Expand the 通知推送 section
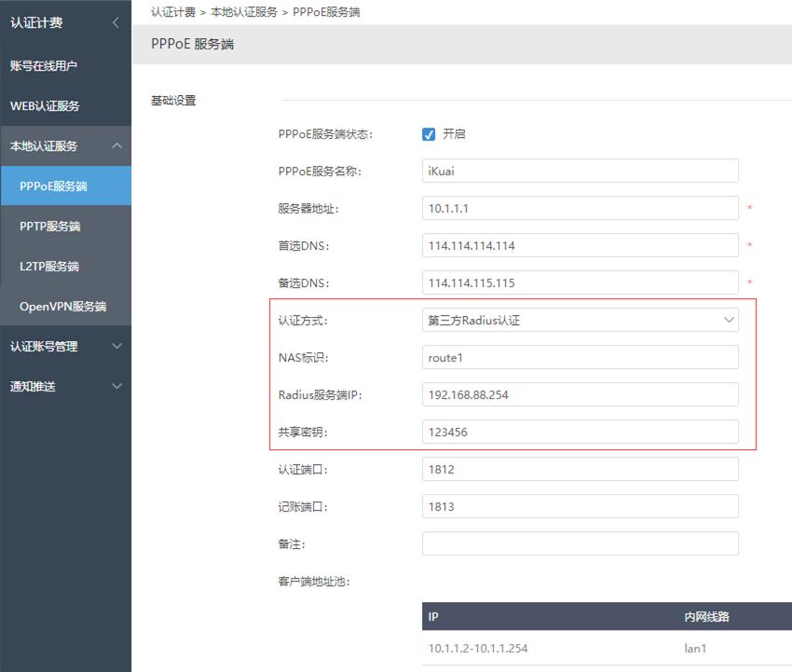Image resolution: width=792 pixels, height=672 pixels. 116,387
